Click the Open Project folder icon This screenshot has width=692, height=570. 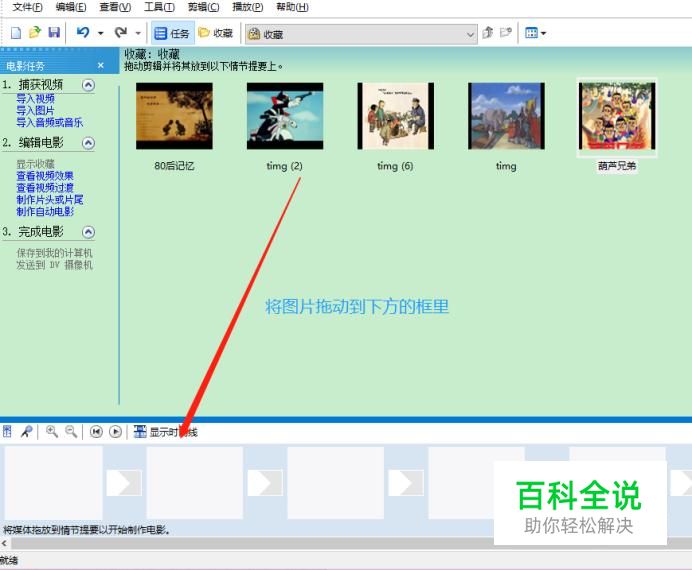(x=34, y=33)
